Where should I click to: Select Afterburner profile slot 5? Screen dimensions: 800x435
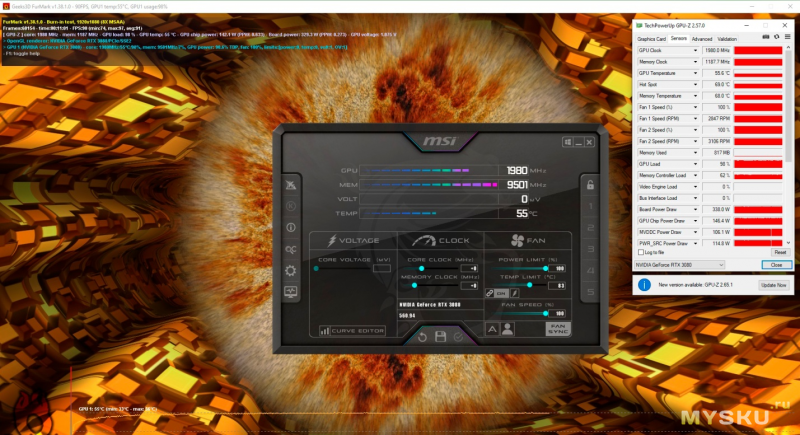[590, 292]
